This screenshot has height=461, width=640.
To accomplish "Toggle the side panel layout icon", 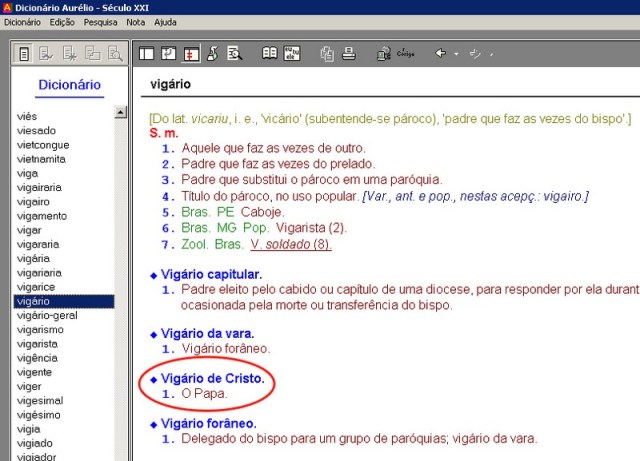I will point(147,53).
